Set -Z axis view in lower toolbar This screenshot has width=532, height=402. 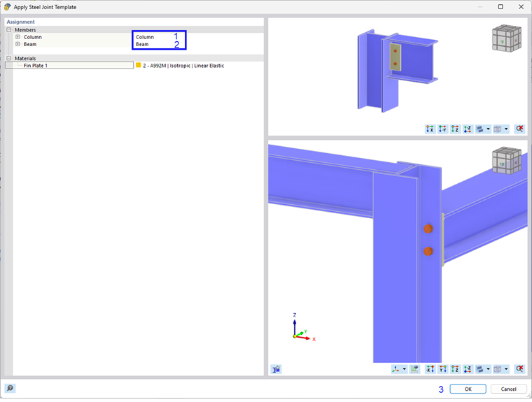coord(468,369)
